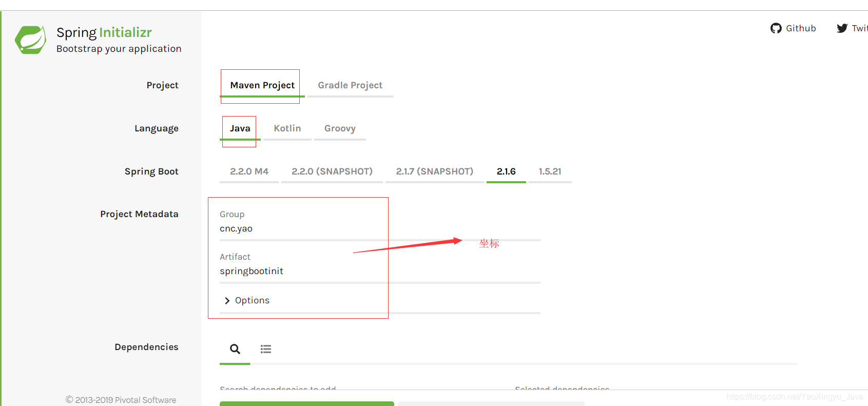Click the Project Metadata section label
This screenshot has height=406, width=868.
pos(139,214)
